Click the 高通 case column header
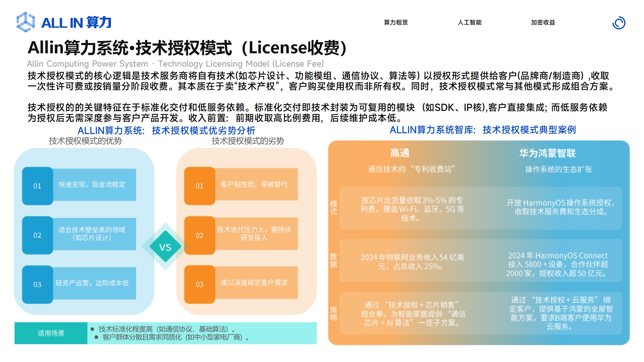The width and height of the screenshot is (644, 362). pyautogui.click(x=400, y=153)
